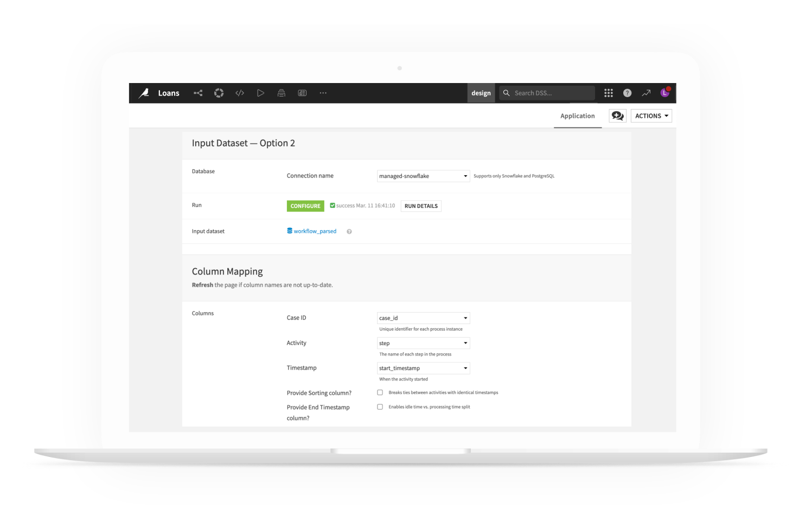Enable Provide Sorting column checkbox
Image resolution: width=812 pixels, height=521 pixels.
380,392
